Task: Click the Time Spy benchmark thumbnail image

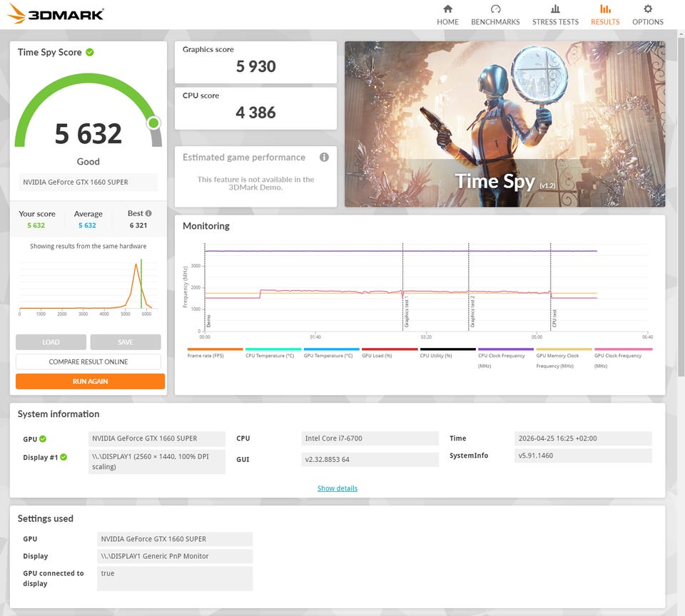Action: pyautogui.click(x=504, y=124)
